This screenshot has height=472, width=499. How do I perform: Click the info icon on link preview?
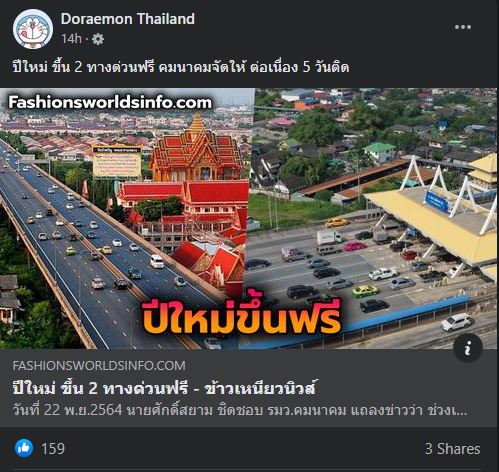(468, 348)
